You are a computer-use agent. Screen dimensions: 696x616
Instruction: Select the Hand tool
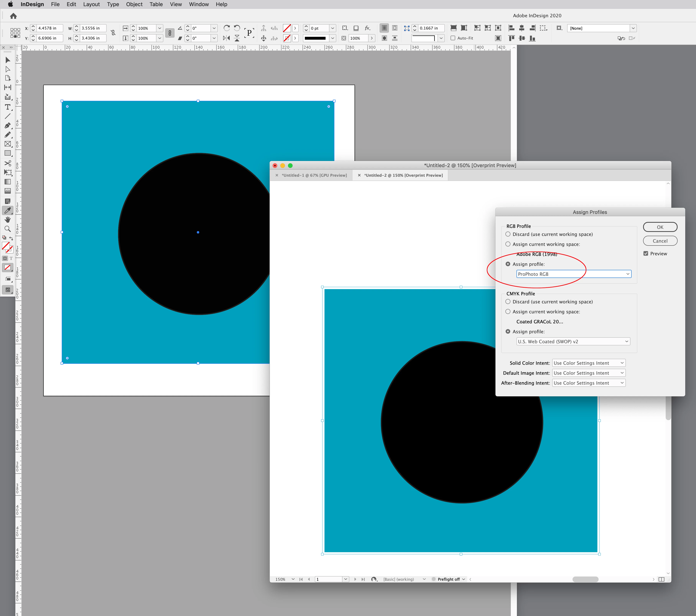tap(7, 219)
